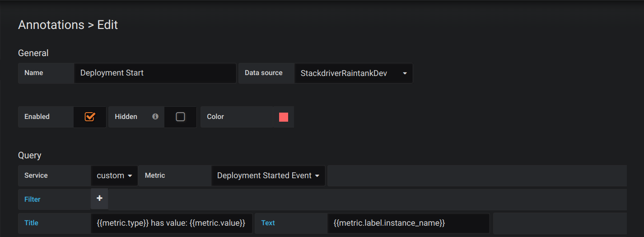The height and width of the screenshot is (237, 644).
Task: Open the StackdriverRaintankDev data source dropdown
Action: [x=353, y=73]
